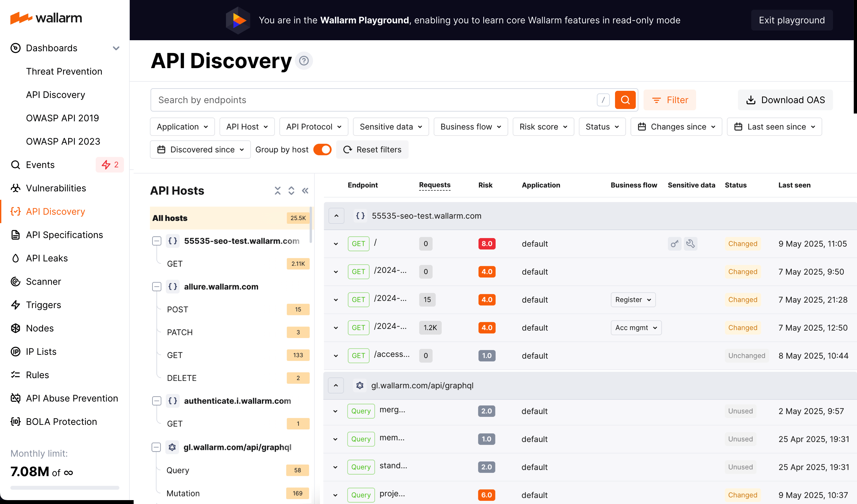This screenshot has height=504, width=857.
Task: Disable the Group by host toggle
Action: (322, 150)
